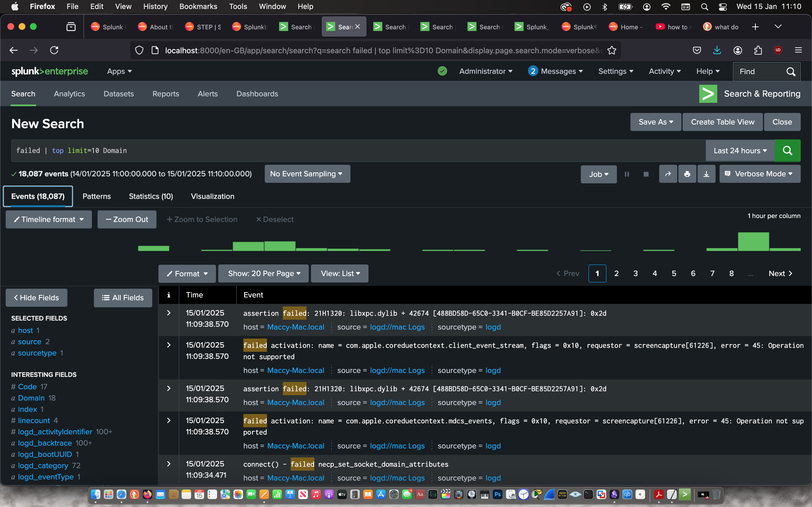812x507 pixels.
Task: Click the Find magnifier icon
Action: [x=791, y=72]
